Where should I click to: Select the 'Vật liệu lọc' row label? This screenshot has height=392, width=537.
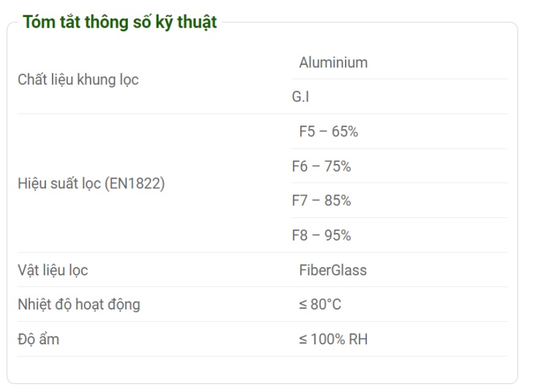pos(53,270)
